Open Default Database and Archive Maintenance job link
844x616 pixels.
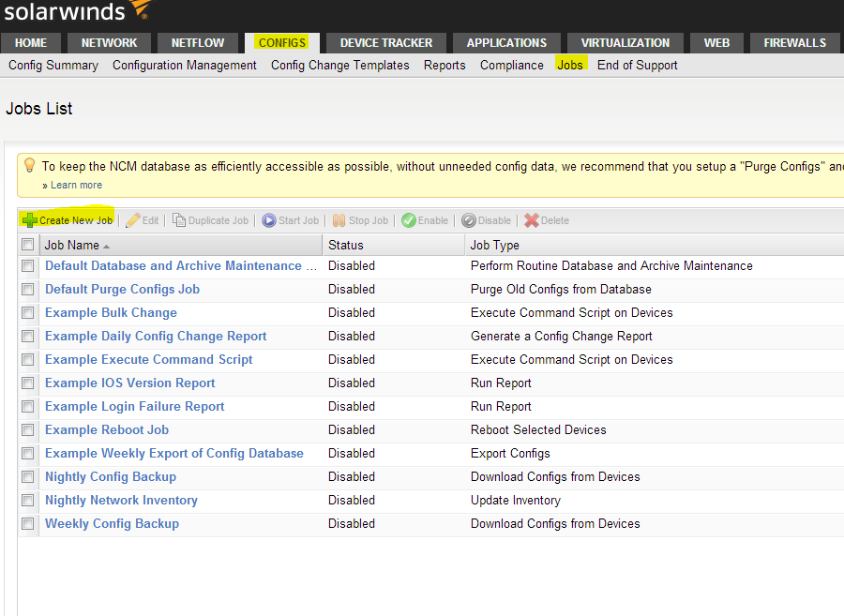coord(181,265)
